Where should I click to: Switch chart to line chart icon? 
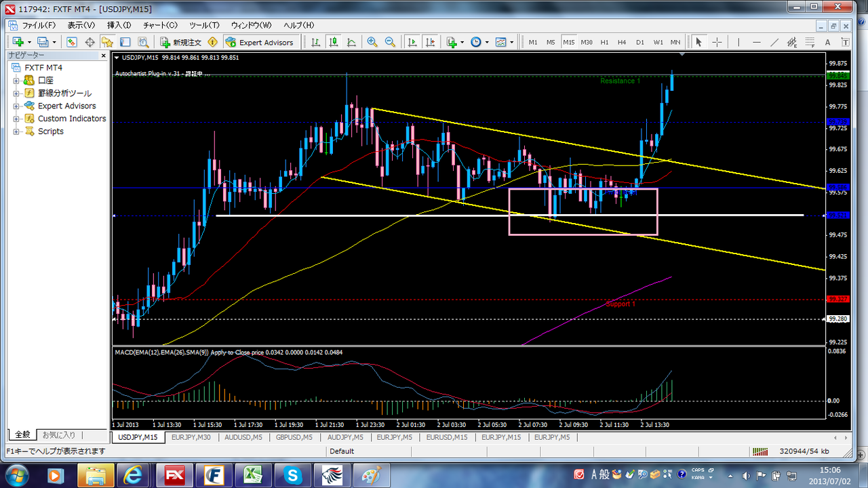(351, 42)
